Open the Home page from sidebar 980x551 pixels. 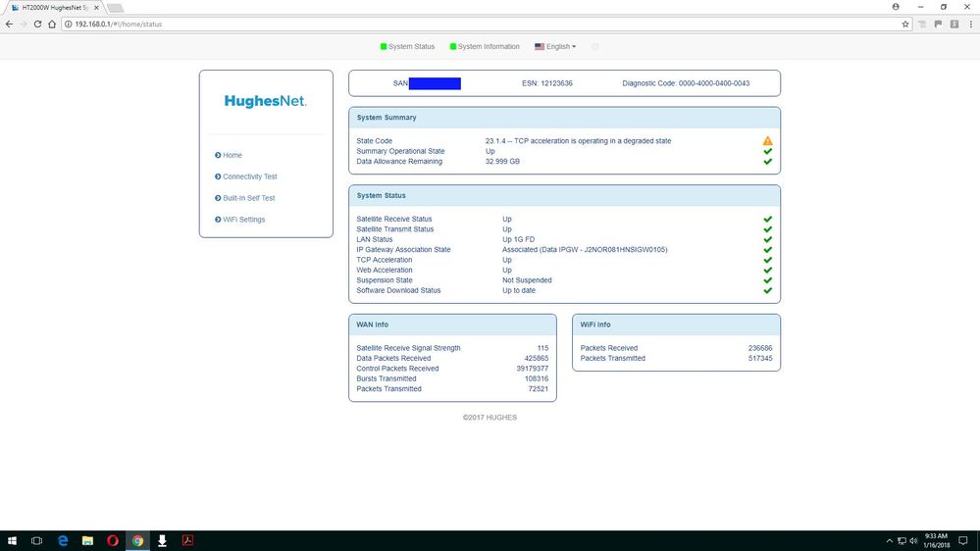point(232,155)
